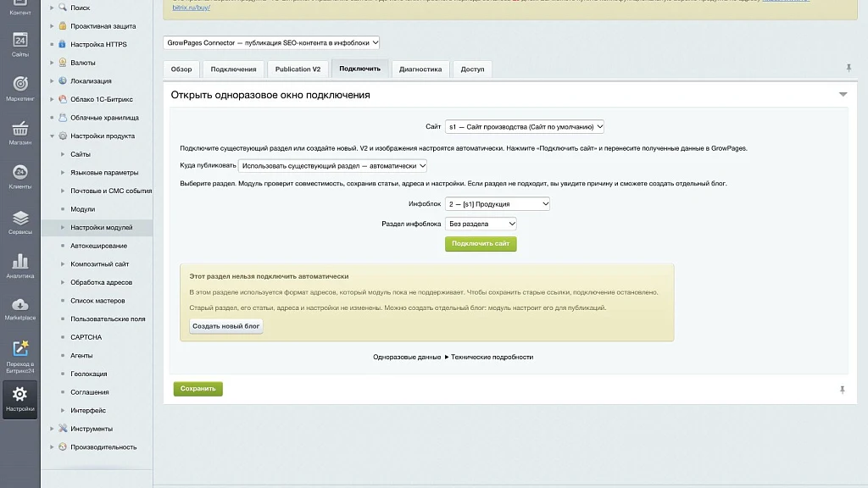Click the Сохранить button
Viewport: 868px width, 488px height.
pos(198,388)
